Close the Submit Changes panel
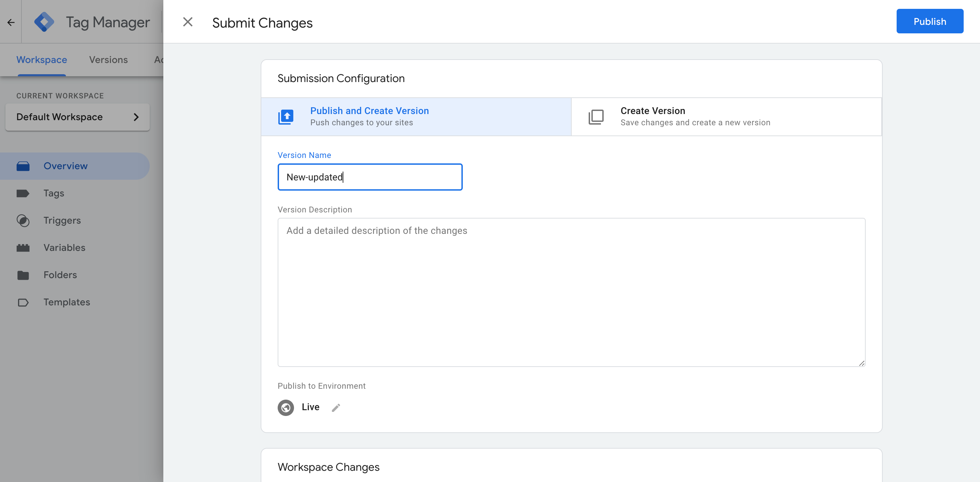The width and height of the screenshot is (980, 482). (187, 22)
